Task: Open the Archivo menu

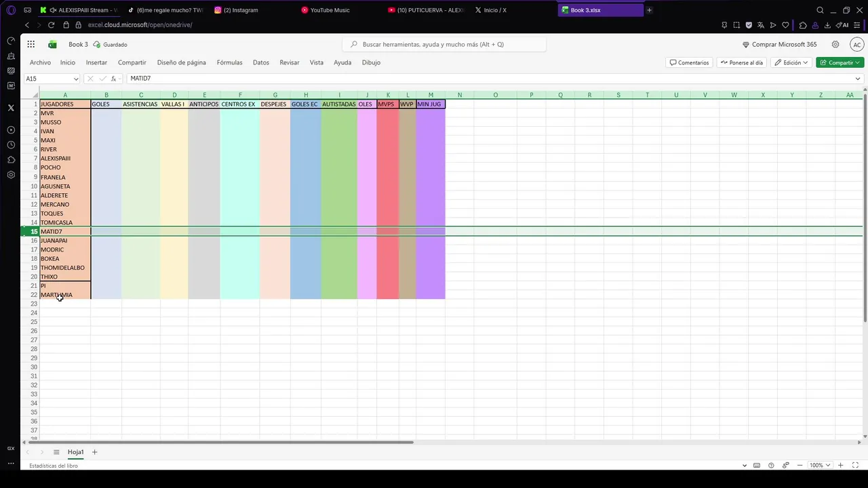Action: coord(40,62)
